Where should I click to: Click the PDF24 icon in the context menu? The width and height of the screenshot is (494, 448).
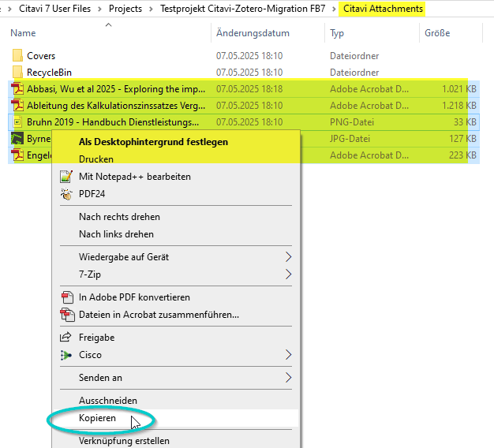point(66,194)
